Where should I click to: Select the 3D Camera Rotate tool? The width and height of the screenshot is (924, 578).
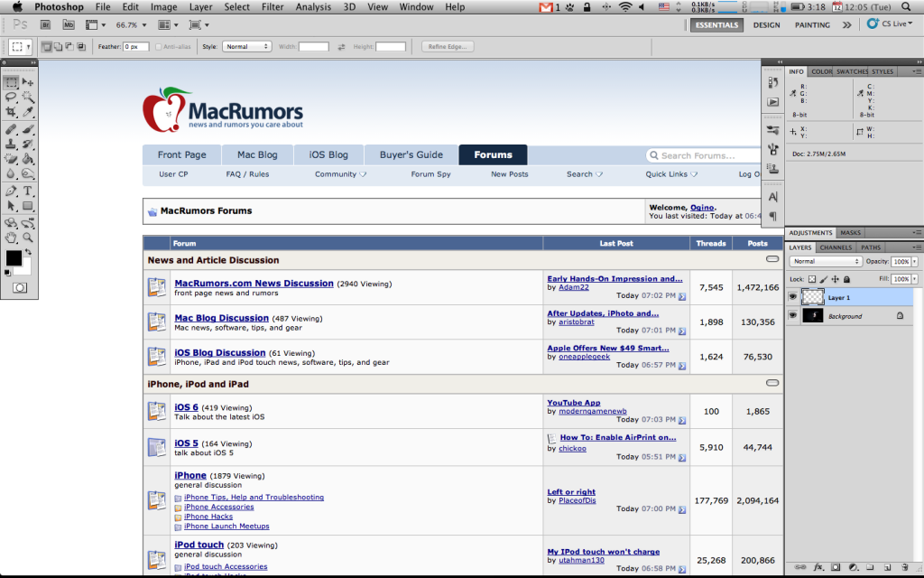(28, 224)
